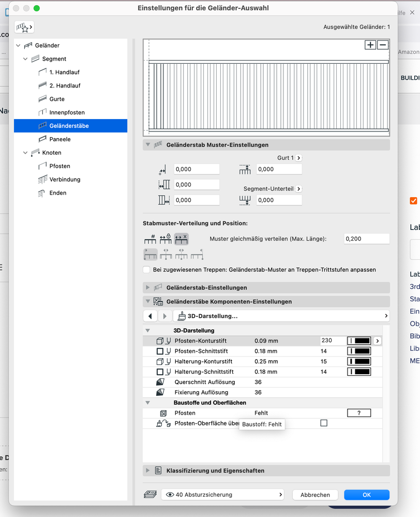420x517 pixels.
Task: Select 1. Handlauf in tree
Action: [x=64, y=72]
